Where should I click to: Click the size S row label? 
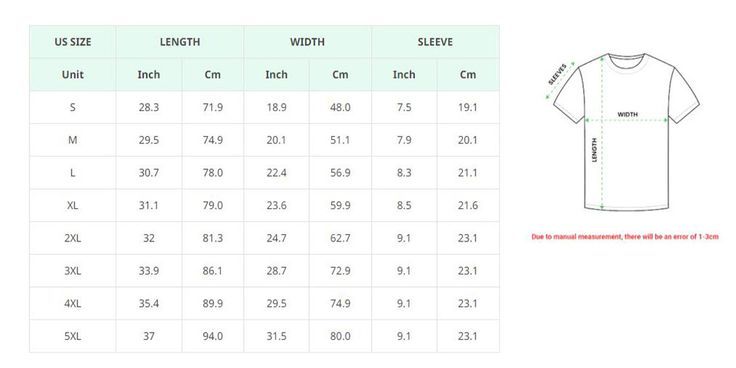pyautogui.click(x=73, y=107)
